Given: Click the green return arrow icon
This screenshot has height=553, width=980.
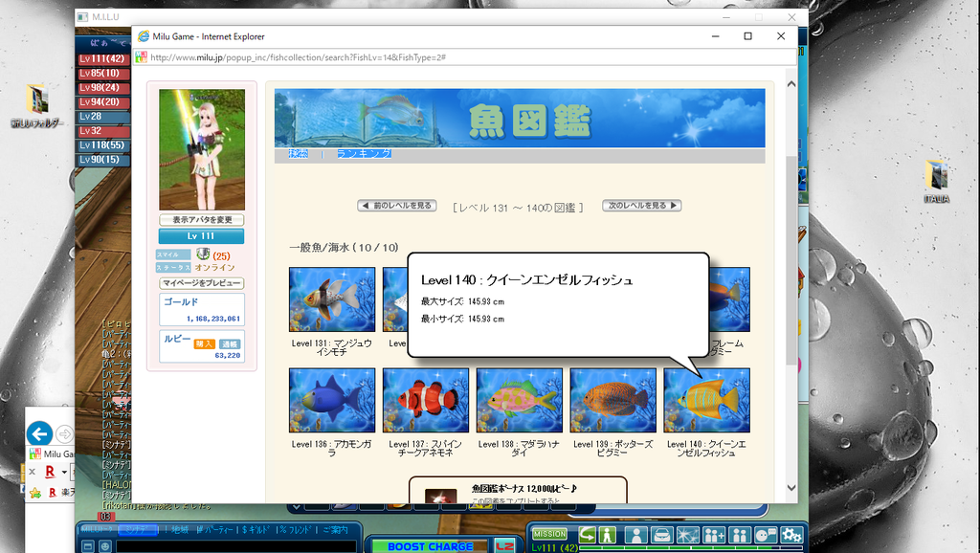Looking at the screenshot, I should click(x=588, y=535).
